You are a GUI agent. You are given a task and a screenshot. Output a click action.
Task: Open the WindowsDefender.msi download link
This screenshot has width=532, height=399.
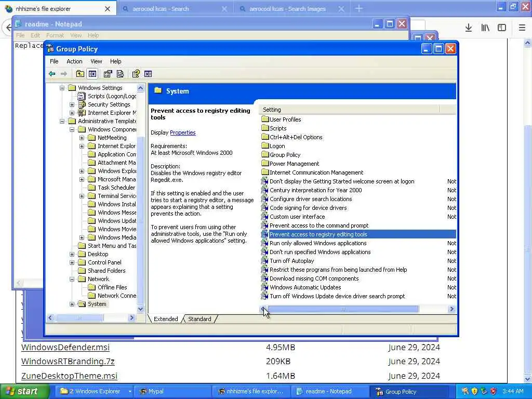click(65, 347)
